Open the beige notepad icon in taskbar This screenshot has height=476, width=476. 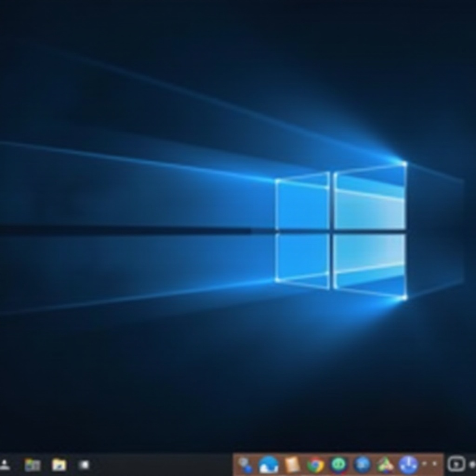[292, 464]
